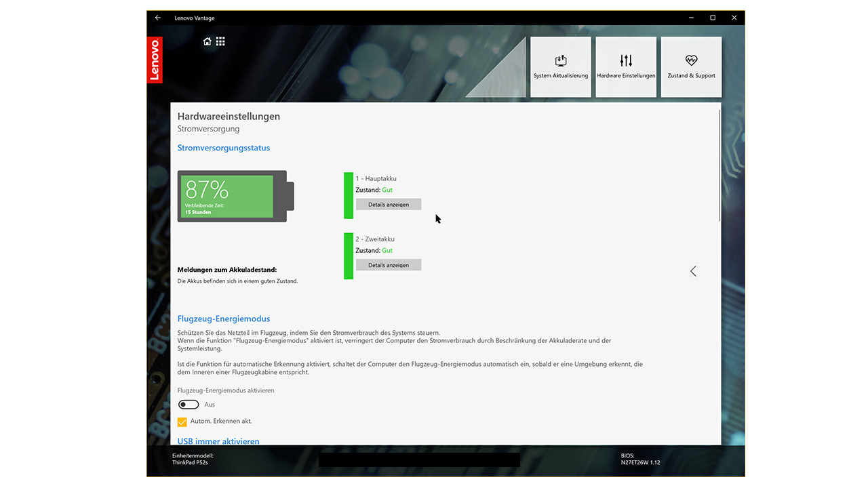Select the USB immer aktivieren heading
Screen dimensions: 868x488
(218, 441)
